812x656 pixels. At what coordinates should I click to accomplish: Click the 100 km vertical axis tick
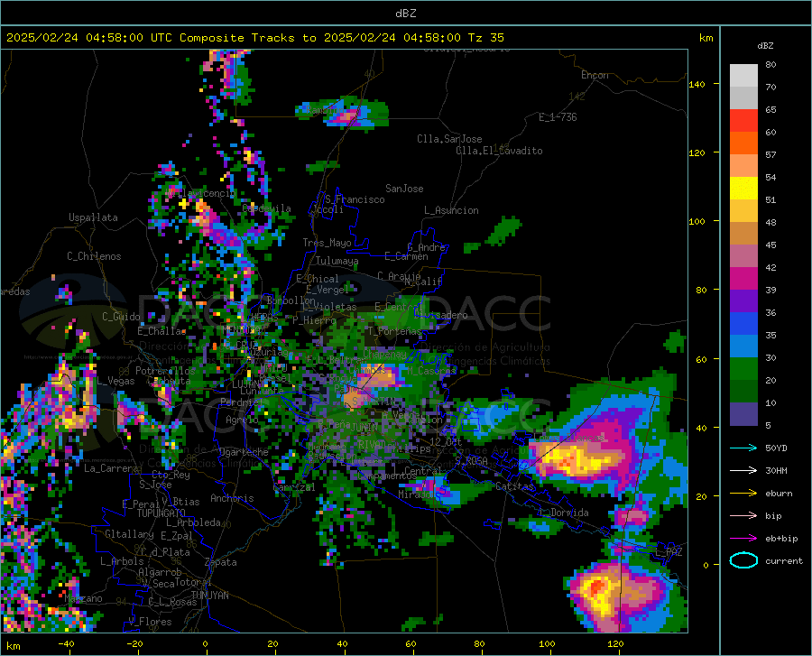point(697,221)
